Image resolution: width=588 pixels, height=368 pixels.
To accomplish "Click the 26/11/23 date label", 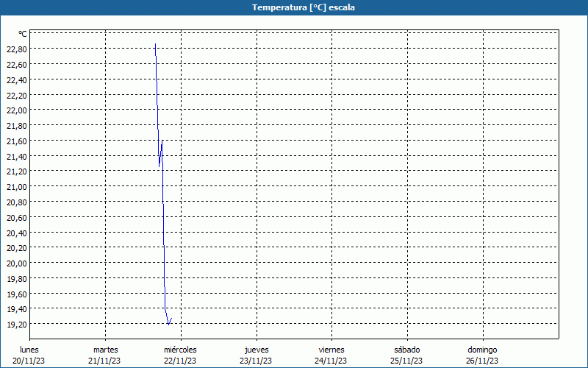I will (482, 361).
